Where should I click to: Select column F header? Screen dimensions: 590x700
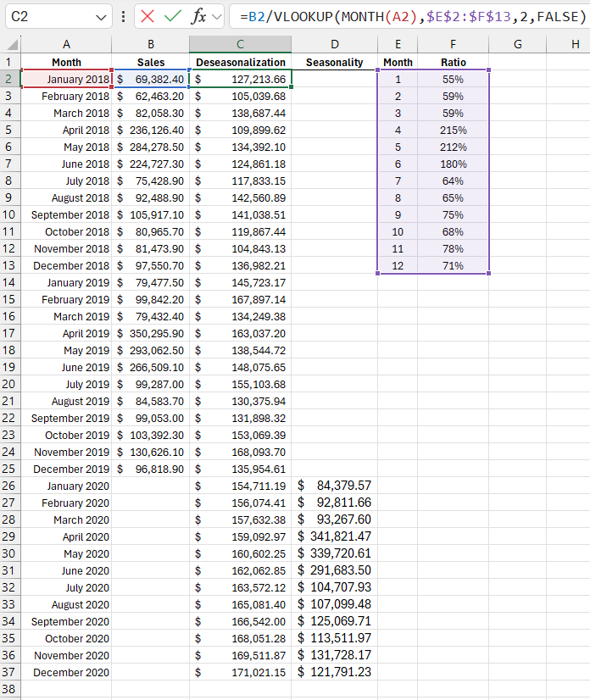[453, 44]
